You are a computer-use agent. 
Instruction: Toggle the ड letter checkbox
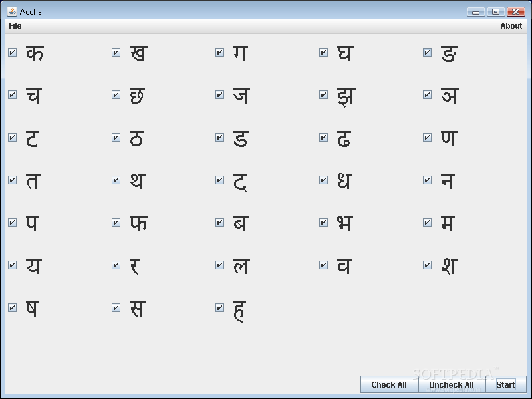coord(220,138)
